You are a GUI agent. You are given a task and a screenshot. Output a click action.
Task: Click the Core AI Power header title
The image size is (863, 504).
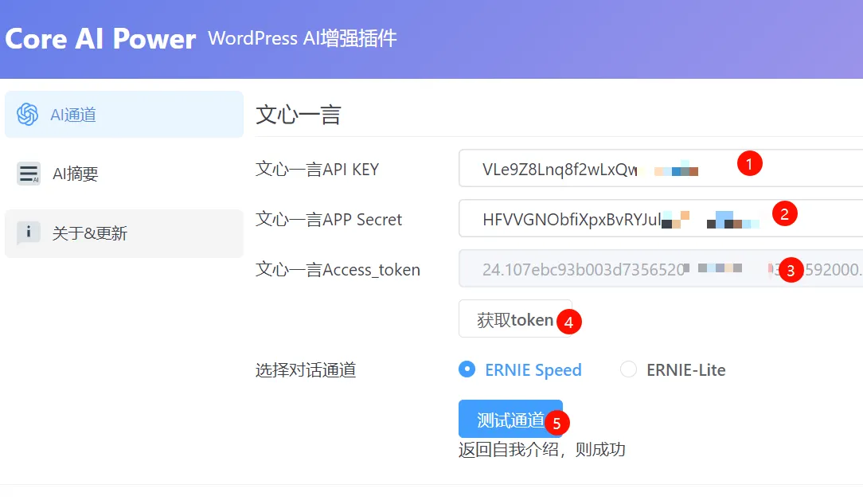pyautogui.click(x=100, y=39)
